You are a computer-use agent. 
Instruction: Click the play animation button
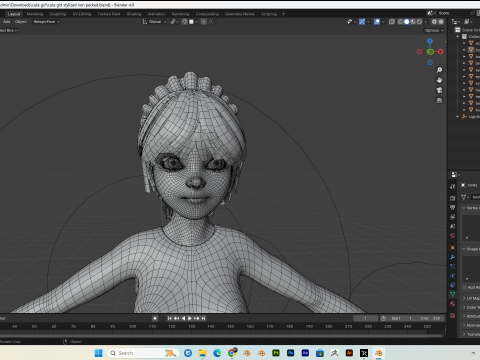(190, 318)
